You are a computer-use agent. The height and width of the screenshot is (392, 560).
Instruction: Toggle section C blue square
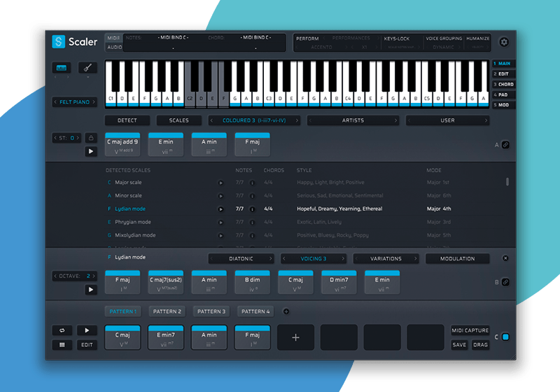click(505, 337)
